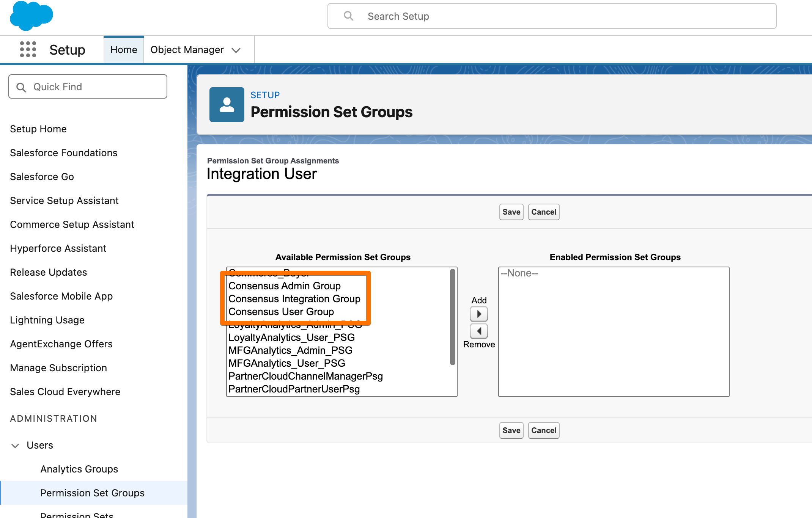Open Service Setup Assistant

pos(65,201)
